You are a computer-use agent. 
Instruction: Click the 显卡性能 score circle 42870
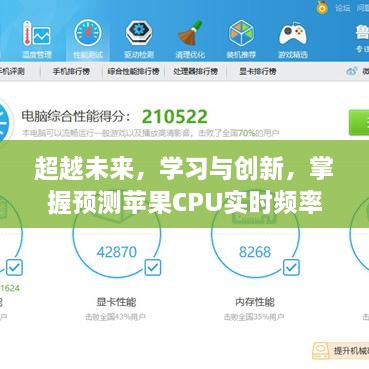point(117,252)
